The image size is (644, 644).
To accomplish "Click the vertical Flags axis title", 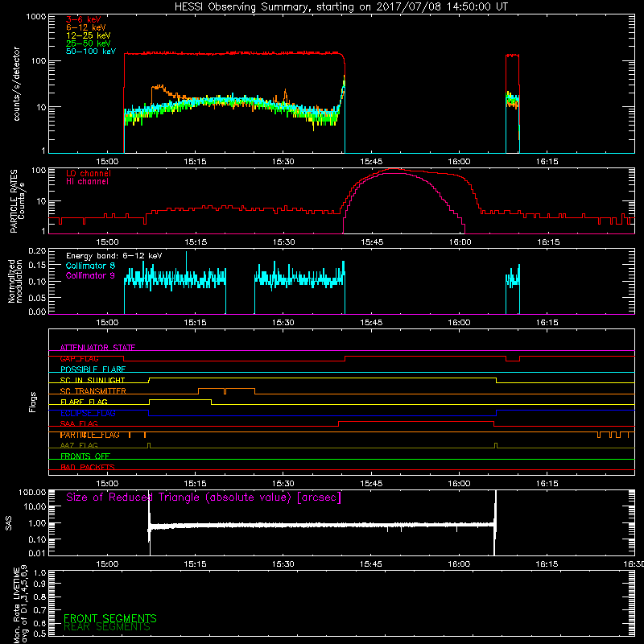I will point(33,402).
